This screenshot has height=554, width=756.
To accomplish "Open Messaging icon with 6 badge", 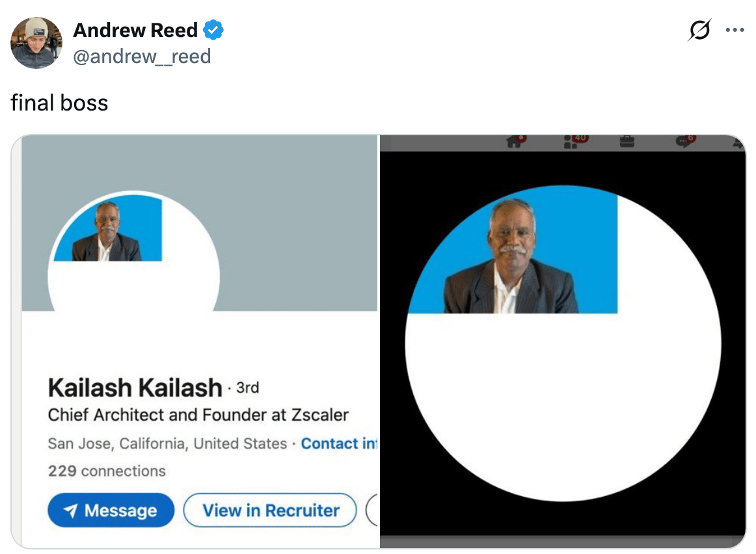I will click(x=686, y=141).
